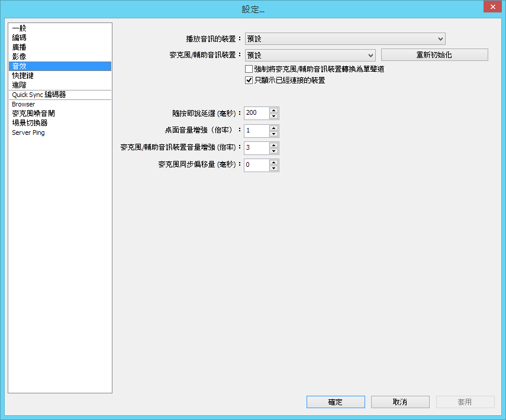Screen dimensions: 506x420
Task: Expand the 麥克風/輔助音訊裝置 dropdown
Action: pyautogui.click(x=310, y=55)
